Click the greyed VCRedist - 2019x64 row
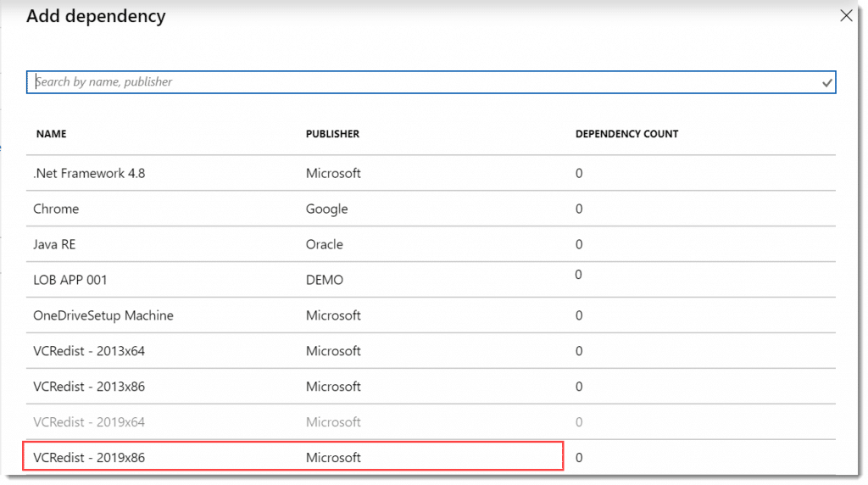This screenshot has height=485, width=868. 431,422
